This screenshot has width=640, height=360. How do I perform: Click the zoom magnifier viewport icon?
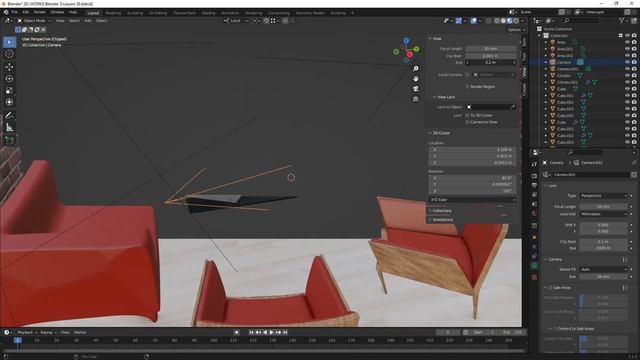click(416, 69)
